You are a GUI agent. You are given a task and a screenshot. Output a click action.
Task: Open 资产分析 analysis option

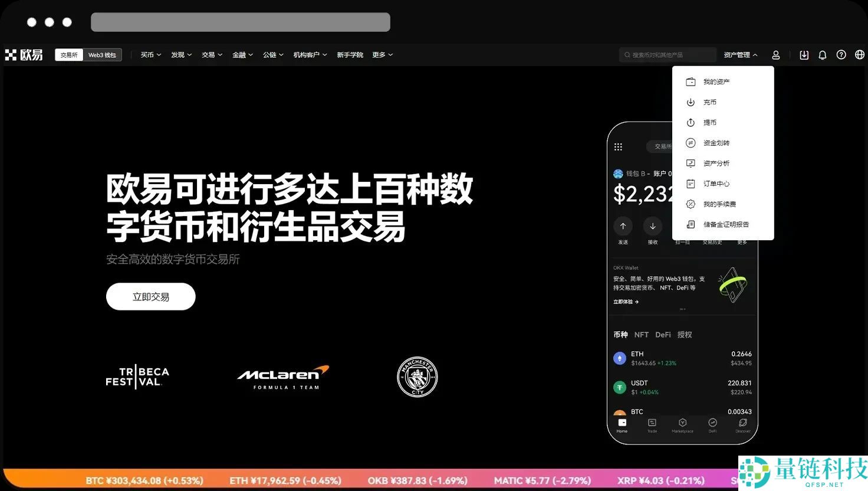tap(716, 163)
